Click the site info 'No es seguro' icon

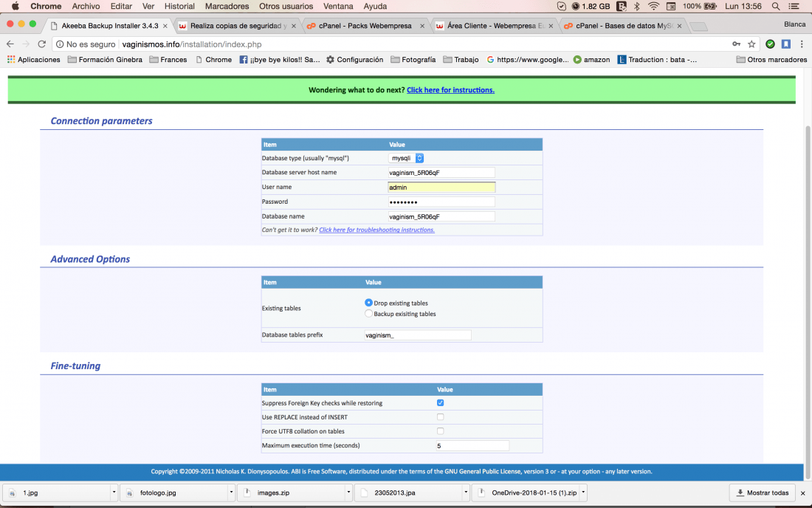tap(60, 44)
